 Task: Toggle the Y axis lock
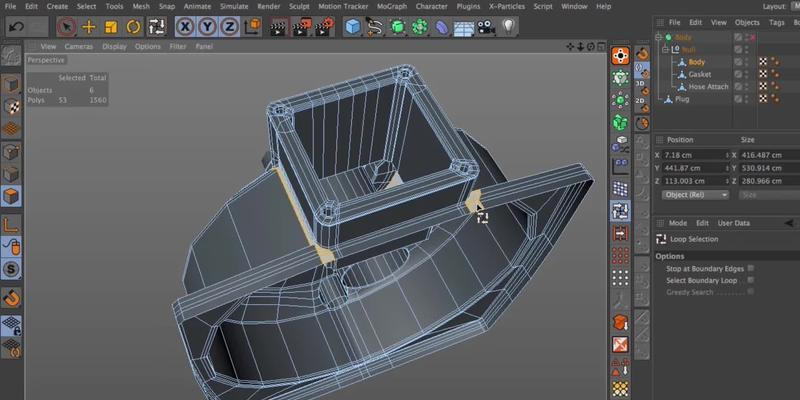click(207, 27)
